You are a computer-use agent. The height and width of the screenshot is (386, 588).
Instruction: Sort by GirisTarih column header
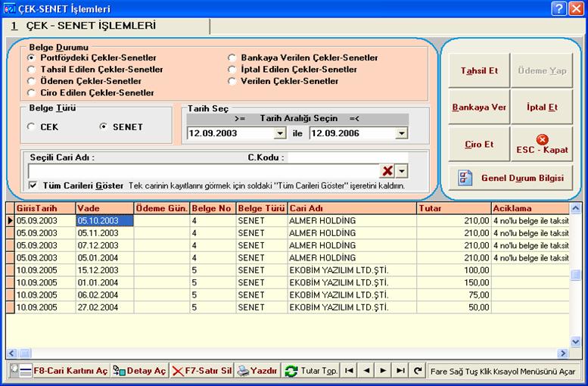[45, 208]
